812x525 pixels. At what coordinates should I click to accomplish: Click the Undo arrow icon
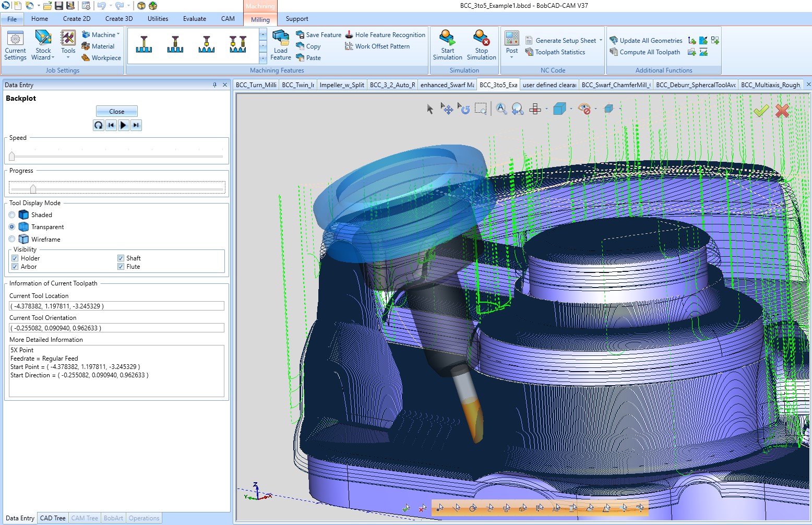[x=101, y=6]
